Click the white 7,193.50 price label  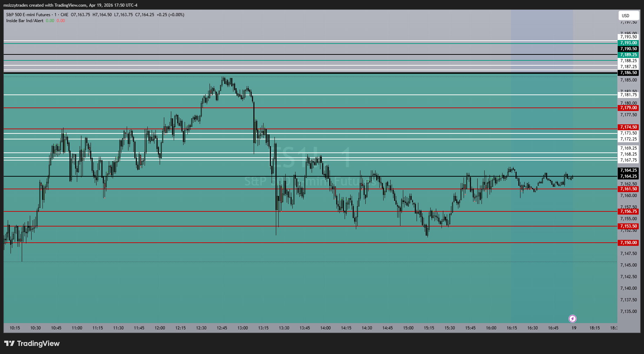[628, 37]
